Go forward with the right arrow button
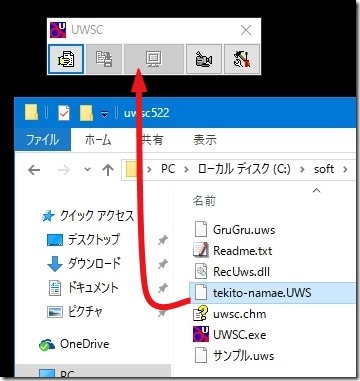This screenshot has height=381, width=360. (64, 170)
